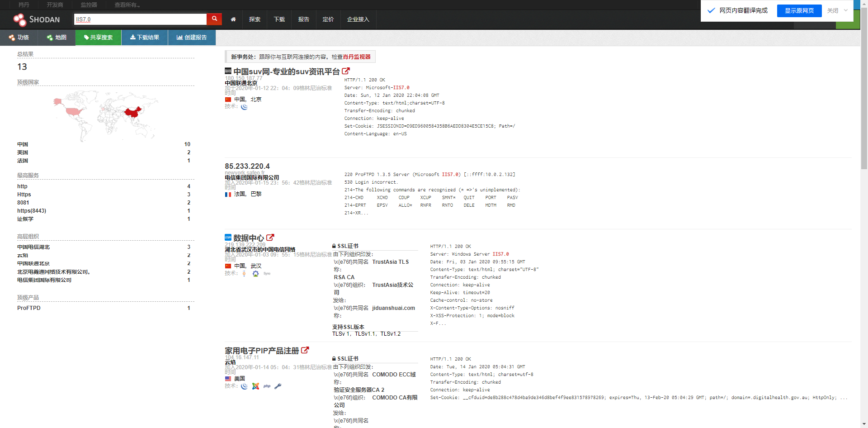Click 共享搜索 green button
This screenshot has height=428, width=868.
pos(98,38)
